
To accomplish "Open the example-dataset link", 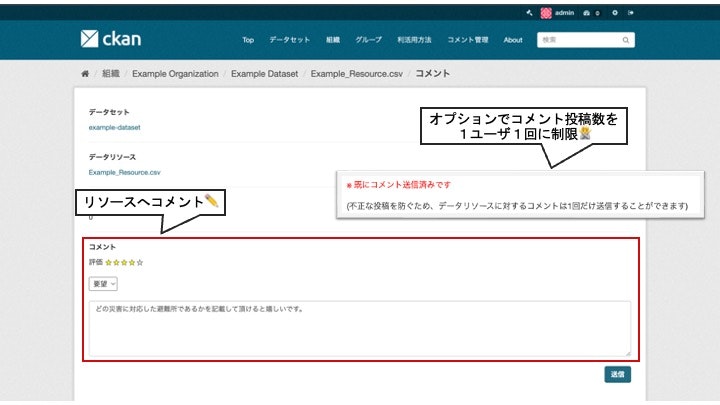I will [x=114, y=127].
